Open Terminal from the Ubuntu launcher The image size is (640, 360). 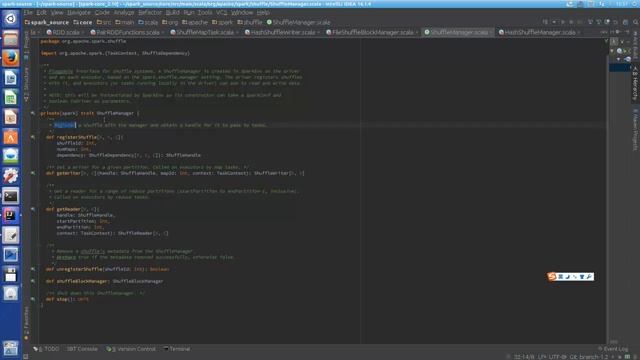coord(11,196)
